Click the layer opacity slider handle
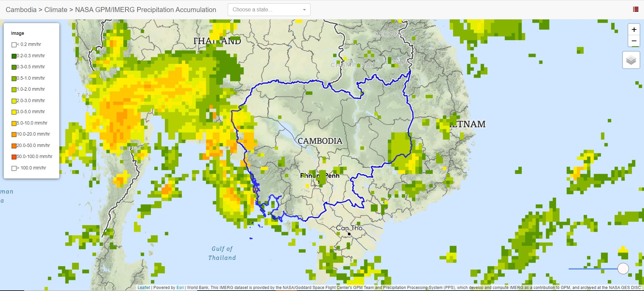Image resolution: width=644 pixels, height=291 pixels. tap(623, 269)
